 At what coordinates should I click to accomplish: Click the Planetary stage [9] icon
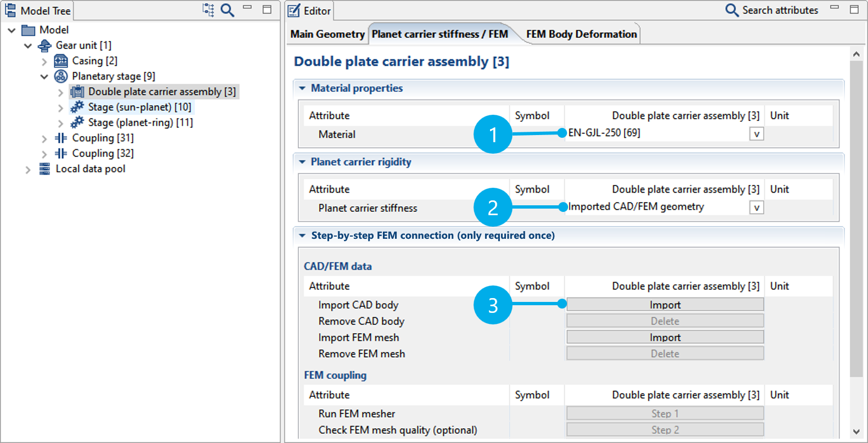point(61,76)
